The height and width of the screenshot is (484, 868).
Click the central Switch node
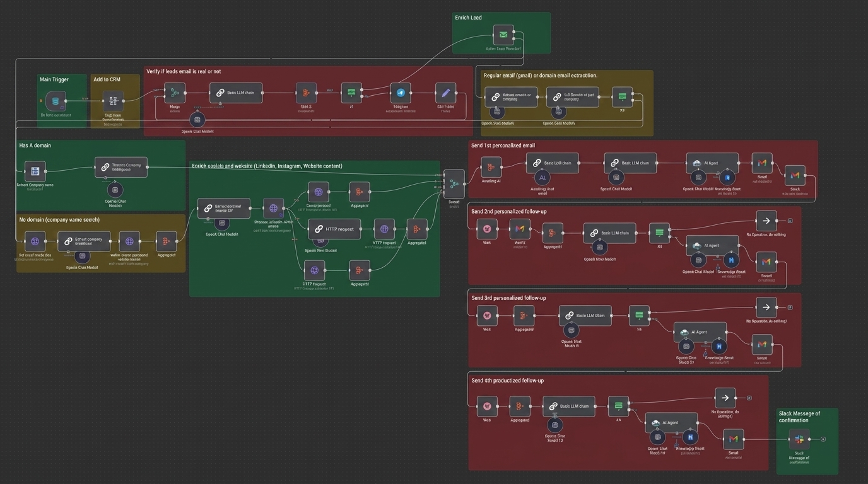[x=454, y=184]
